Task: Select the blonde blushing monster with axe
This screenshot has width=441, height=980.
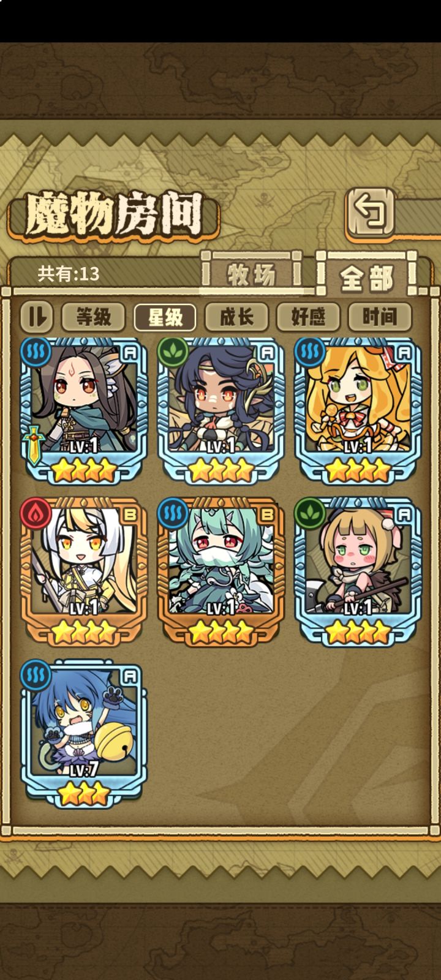Action: (358, 571)
